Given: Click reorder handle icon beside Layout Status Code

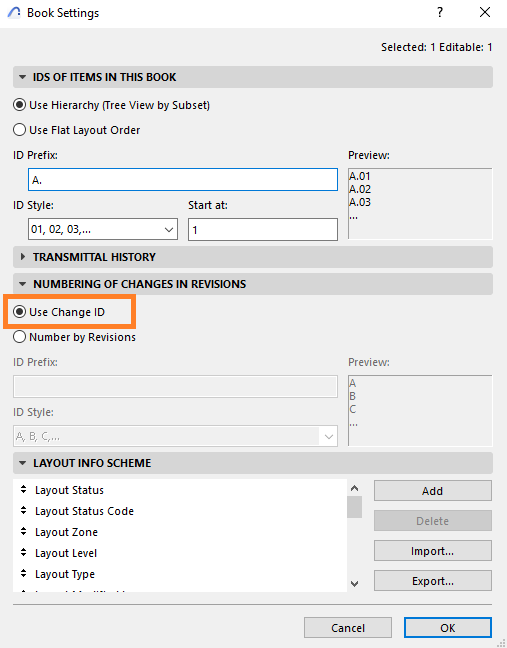Looking at the screenshot, I should tap(24, 511).
